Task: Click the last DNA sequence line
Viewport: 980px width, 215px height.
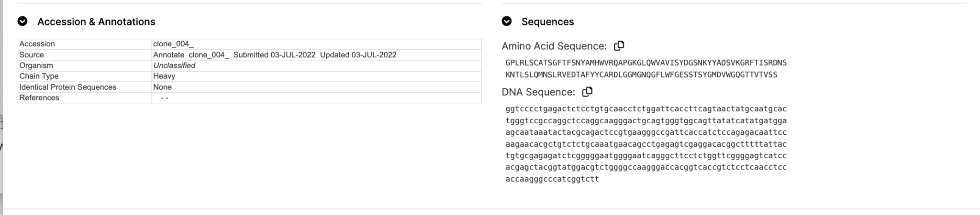Action: point(552,179)
